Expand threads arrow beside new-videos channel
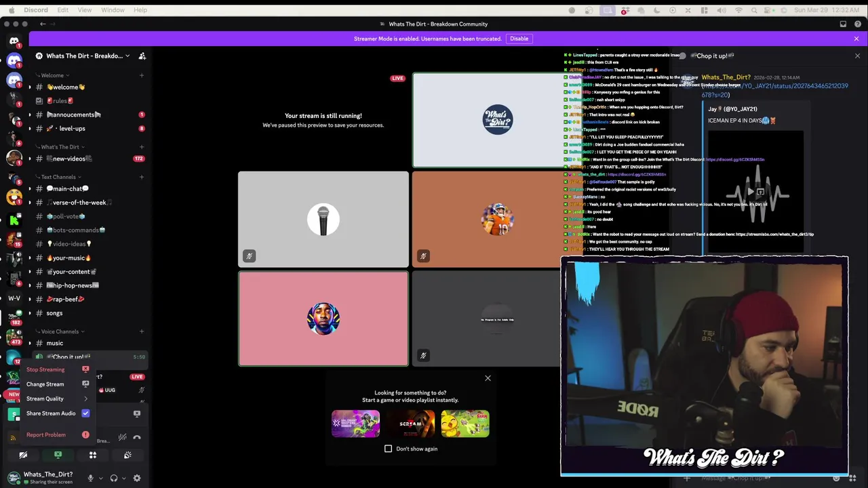 click(x=29, y=159)
